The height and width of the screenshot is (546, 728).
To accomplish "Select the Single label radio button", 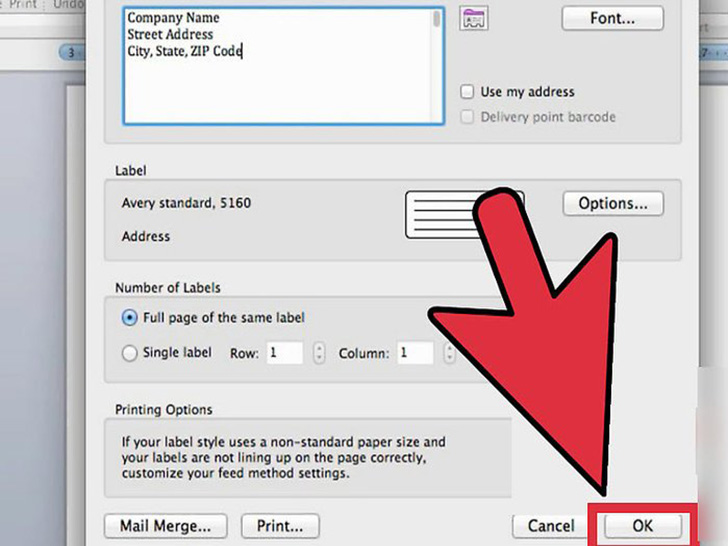I will point(129,353).
